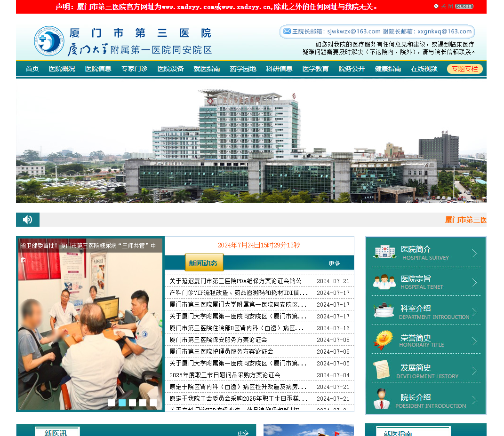504x436 pixels.
Task: Click the 医院简介 HOSPITAL SURVEY link
Action: [424, 253]
